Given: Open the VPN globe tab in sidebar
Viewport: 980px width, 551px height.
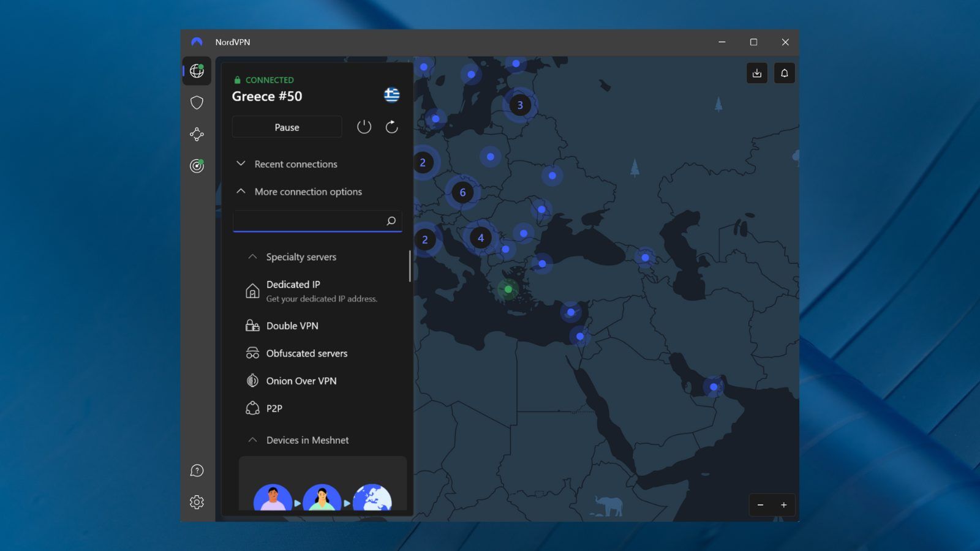Looking at the screenshot, I should (197, 71).
